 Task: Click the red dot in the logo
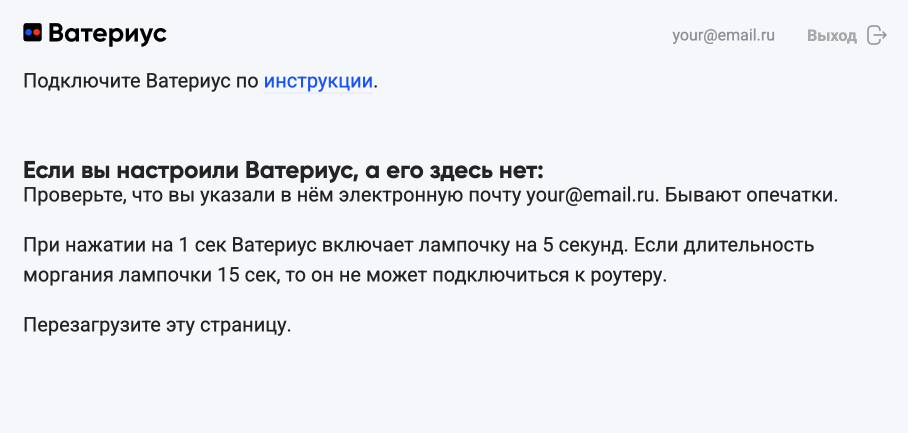(x=37, y=34)
